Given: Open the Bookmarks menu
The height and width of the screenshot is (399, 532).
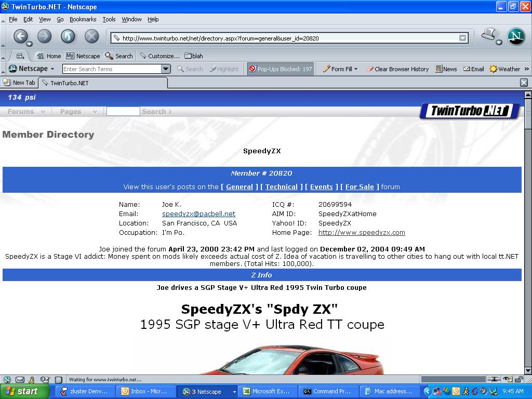Looking at the screenshot, I should 83,19.
